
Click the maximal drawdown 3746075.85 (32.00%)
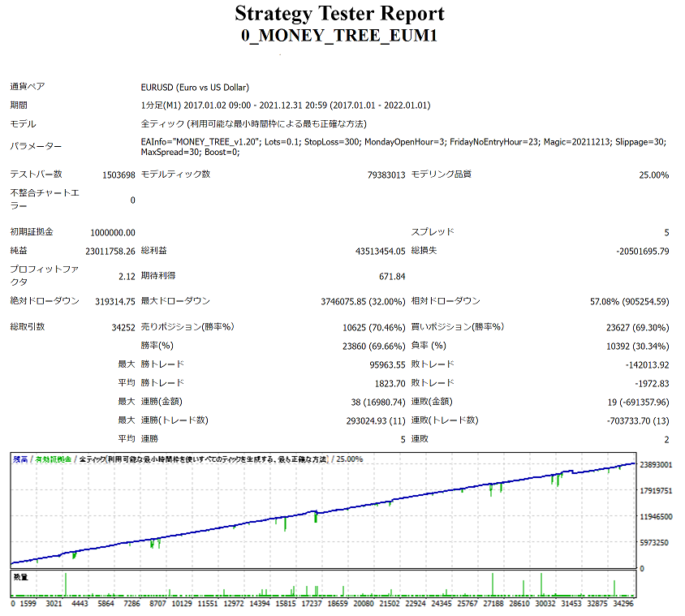(x=363, y=301)
